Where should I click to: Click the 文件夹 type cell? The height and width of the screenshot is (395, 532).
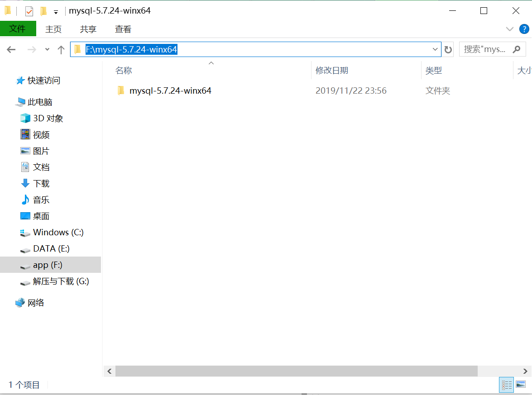click(438, 91)
